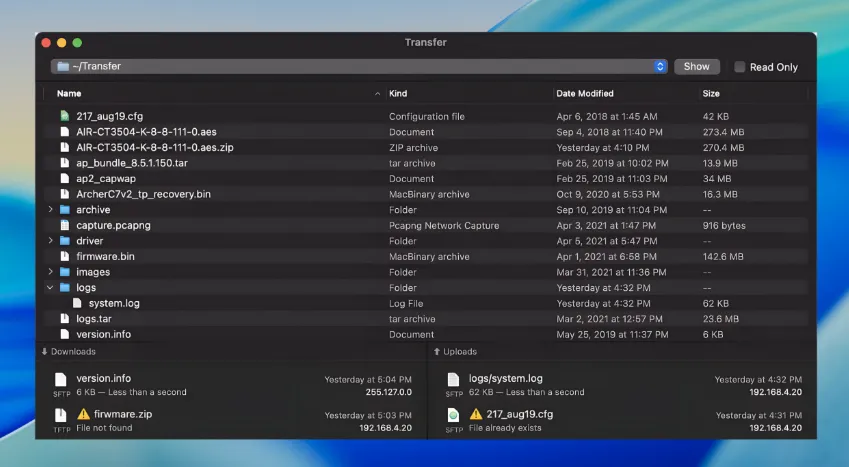Collapse the logs folder
Viewport: 849px width, 467px height.
50,288
